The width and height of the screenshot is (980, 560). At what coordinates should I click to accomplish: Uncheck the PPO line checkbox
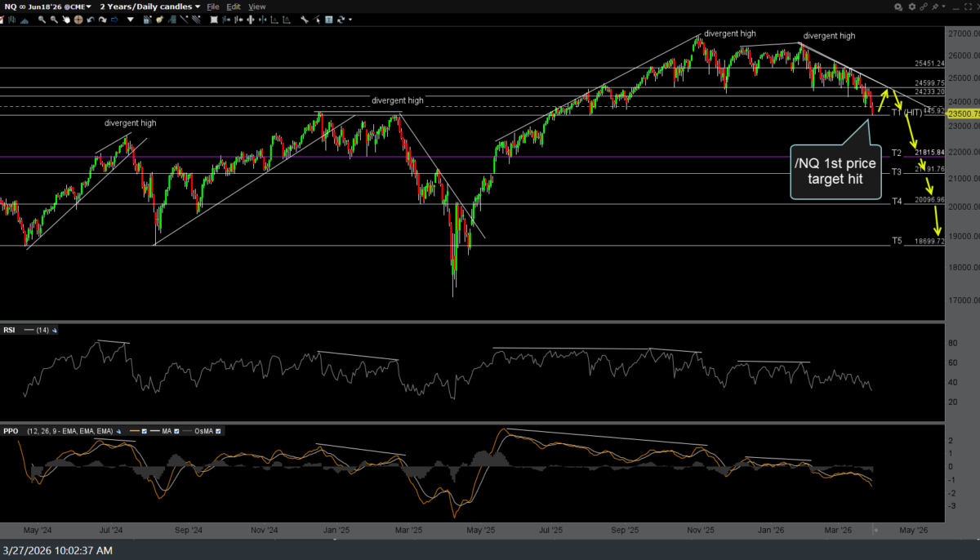(145, 431)
